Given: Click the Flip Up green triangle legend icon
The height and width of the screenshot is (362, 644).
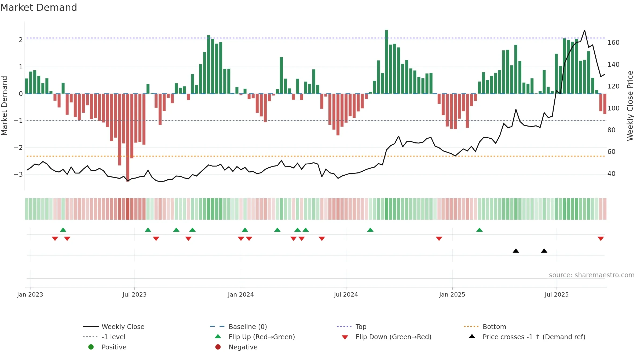Looking at the screenshot, I should tap(218, 336).
